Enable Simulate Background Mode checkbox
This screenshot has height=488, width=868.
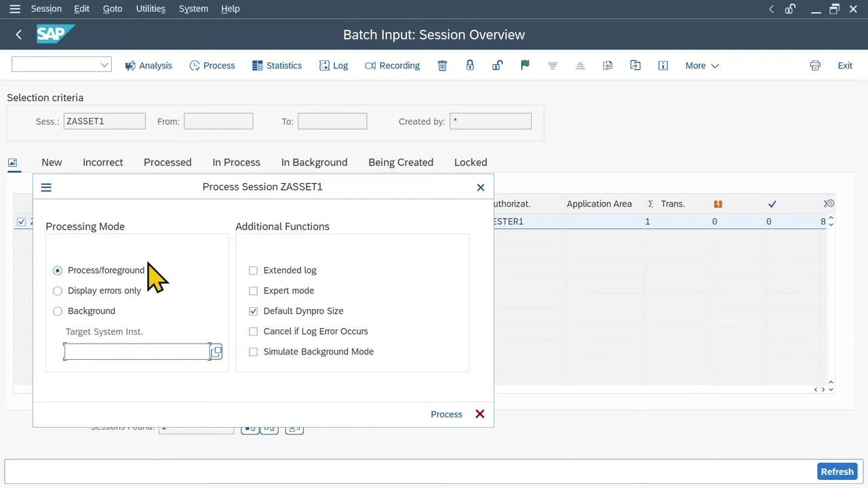pos(254,352)
